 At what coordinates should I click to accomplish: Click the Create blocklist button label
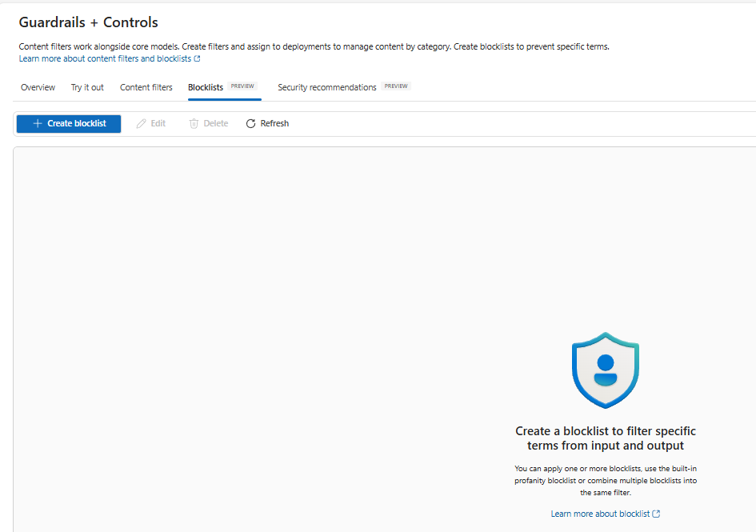(x=77, y=123)
